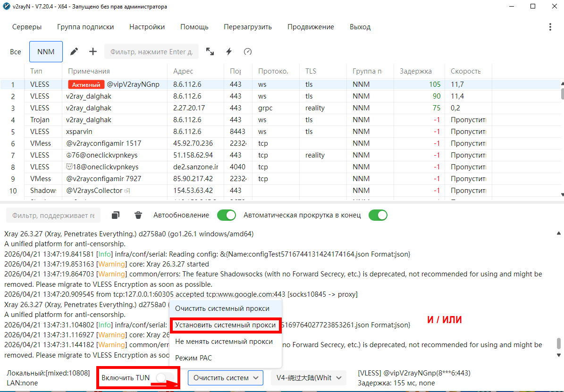Clear log with the trash icon
The width and height of the screenshot is (564, 392).
coord(138,216)
